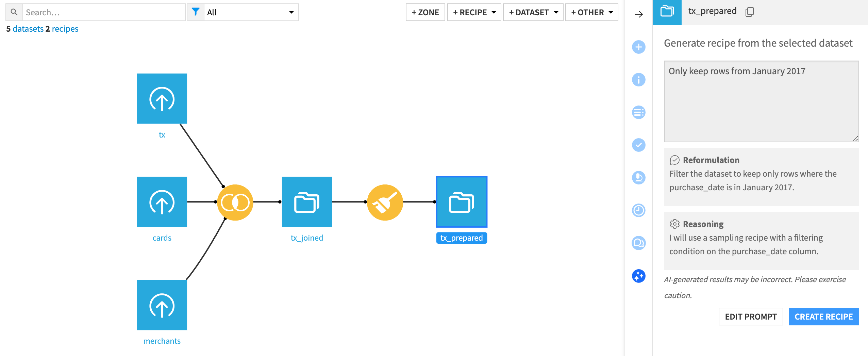Focus the flow Search input field
868x356 pixels.
point(104,12)
